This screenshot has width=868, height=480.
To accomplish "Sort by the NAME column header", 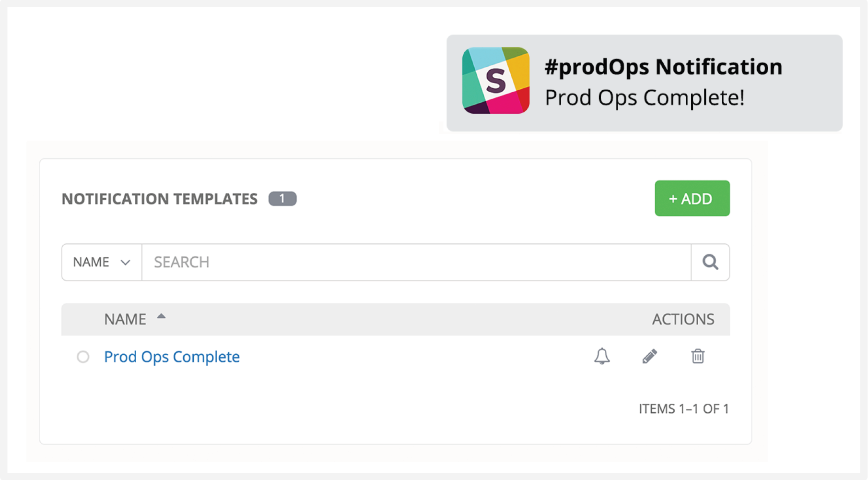I will point(125,319).
